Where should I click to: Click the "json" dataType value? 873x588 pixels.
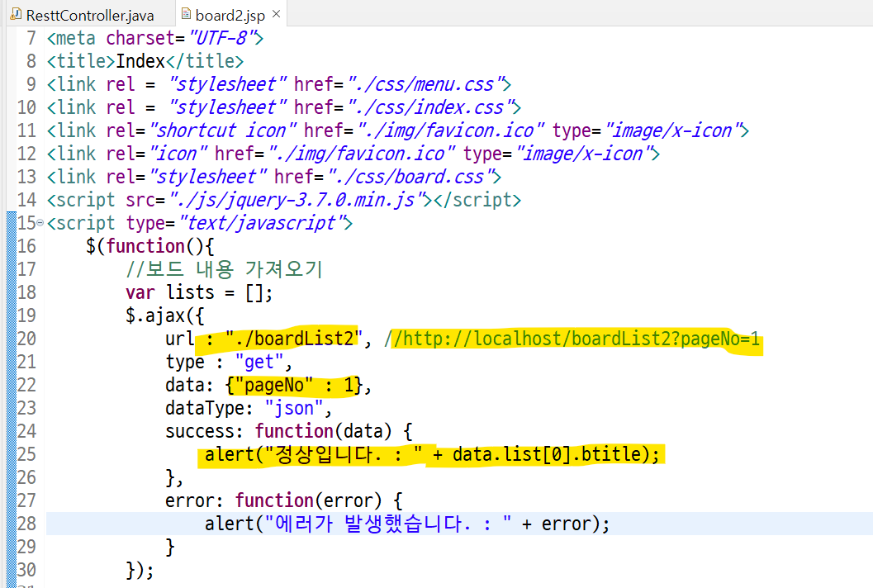(x=294, y=408)
